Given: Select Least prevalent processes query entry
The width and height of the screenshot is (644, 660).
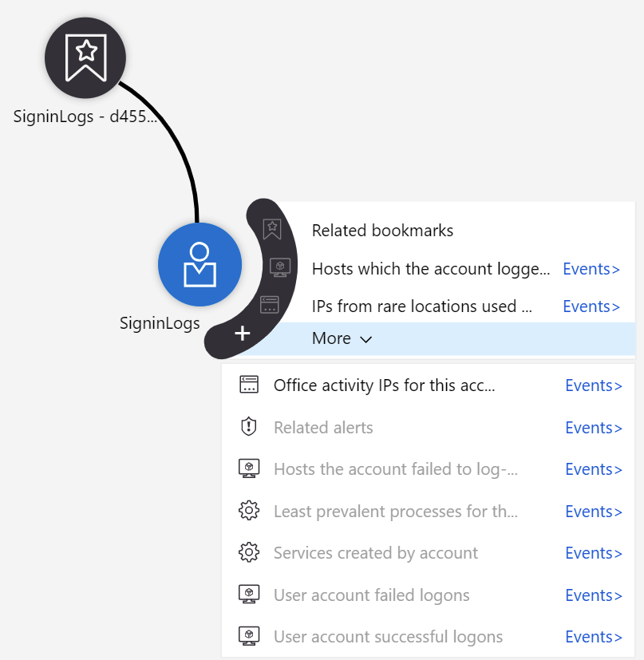Looking at the screenshot, I should [396, 512].
